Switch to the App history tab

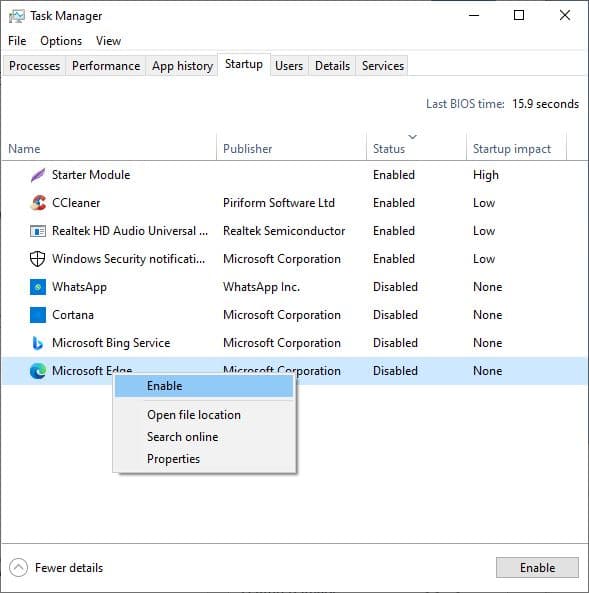click(182, 66)
